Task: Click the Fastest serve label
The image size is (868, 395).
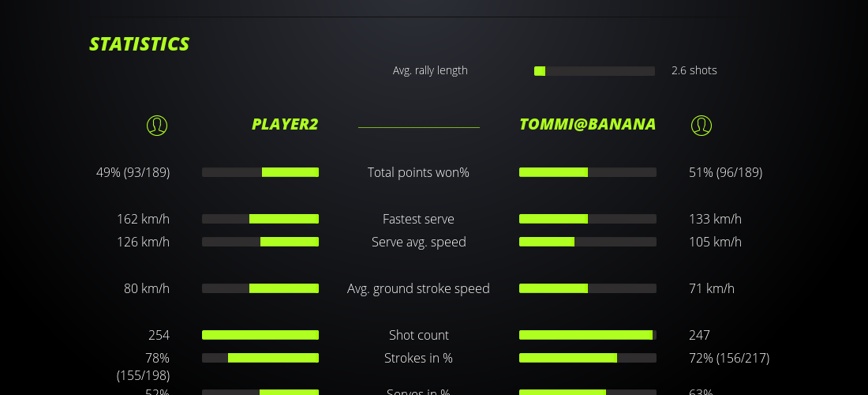Action: point(418,219)
